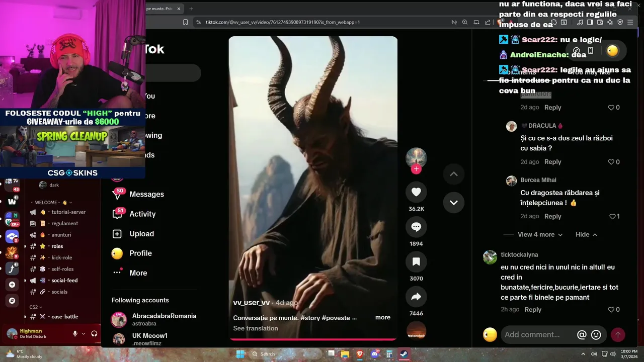This screenshot has width=644, height=362.
Task: Open TikTok Profile
Action: point(132,253)
